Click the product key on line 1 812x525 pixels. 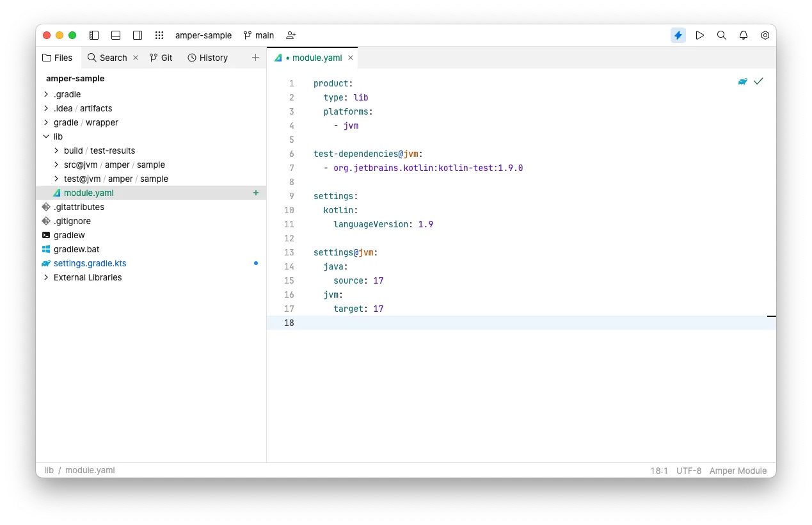(331, 83)
